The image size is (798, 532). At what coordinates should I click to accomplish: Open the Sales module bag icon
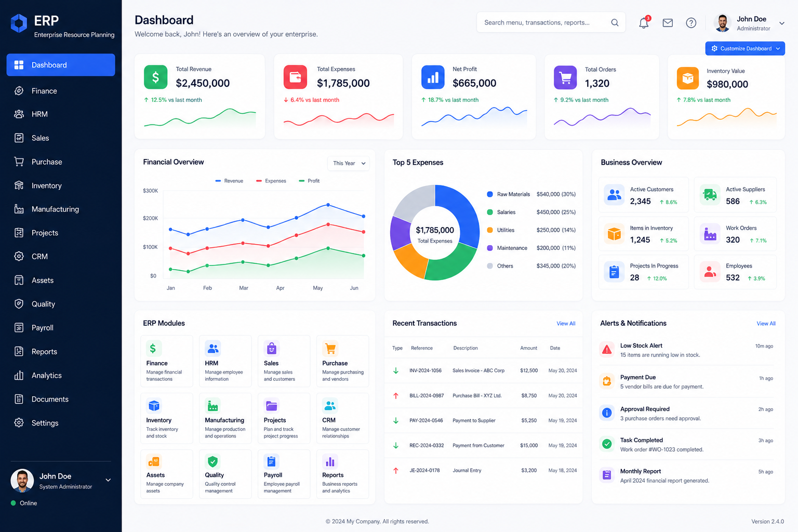coord(272,348)
